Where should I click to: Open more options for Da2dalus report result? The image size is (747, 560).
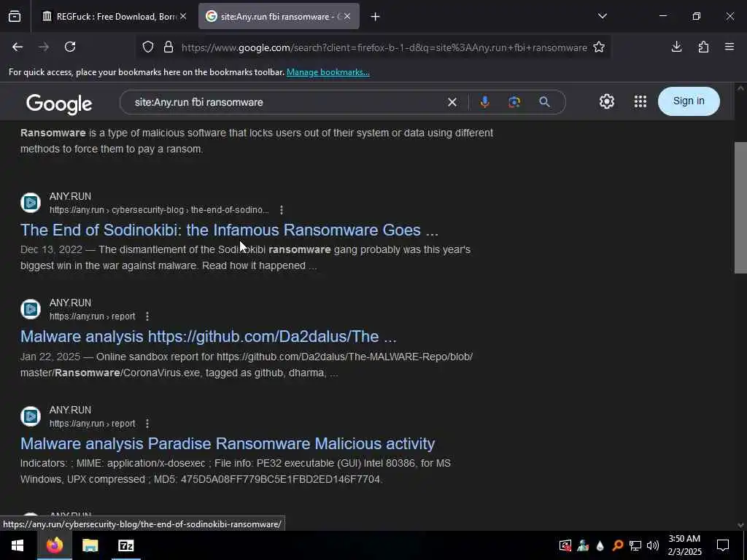click(147, 316)
